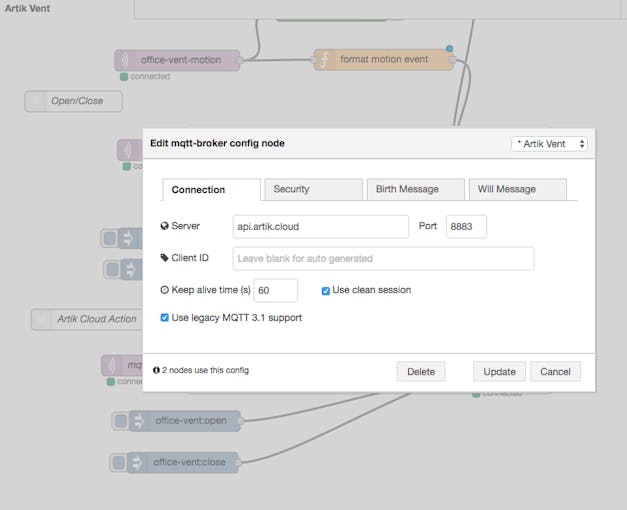Click the globe icon beside Server
The image size is (627, 510).
pos(164,227)
